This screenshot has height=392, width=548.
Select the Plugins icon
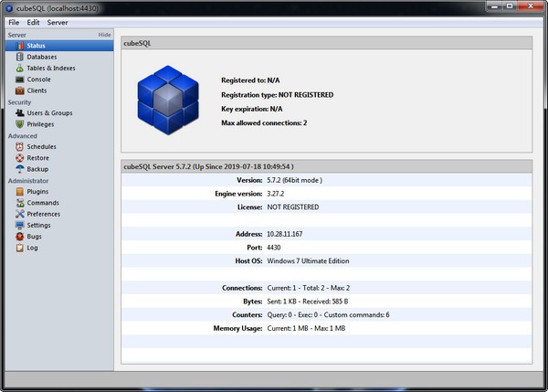click(x=19, y=192)
